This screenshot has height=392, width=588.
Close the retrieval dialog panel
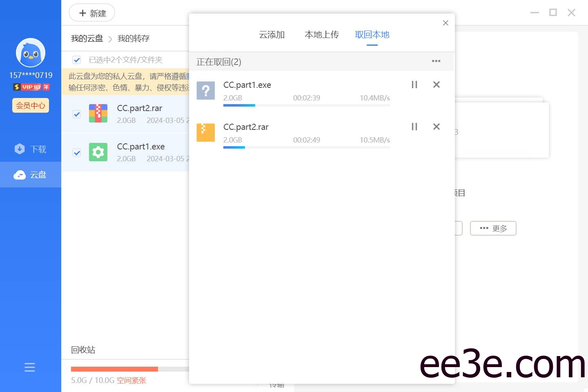click(445, 23)
